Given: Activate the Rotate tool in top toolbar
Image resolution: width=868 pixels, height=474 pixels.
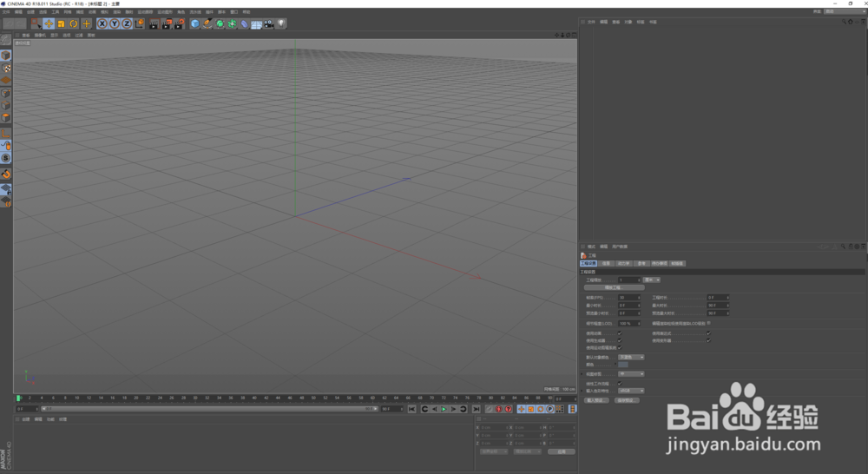Looking at the screenshot, I should [74, 23].
